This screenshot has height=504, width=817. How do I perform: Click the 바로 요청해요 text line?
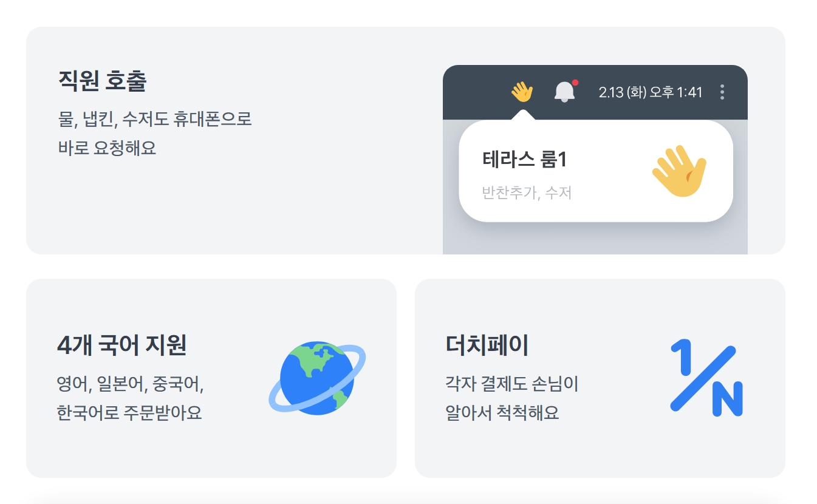click(x=107, y=148)
